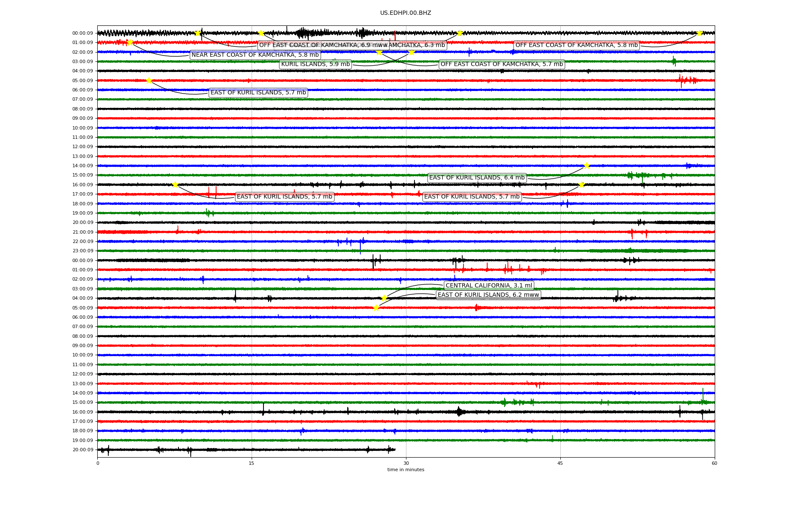812x508 pixels.
Task: Click the x-axis tick label 30
Action: pos(406,463)
